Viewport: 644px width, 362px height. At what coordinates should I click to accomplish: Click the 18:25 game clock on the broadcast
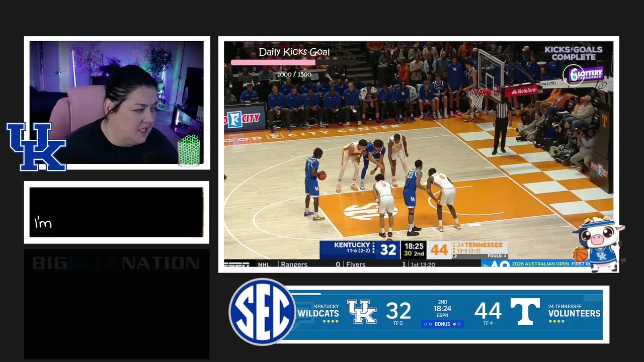[414, 246]
